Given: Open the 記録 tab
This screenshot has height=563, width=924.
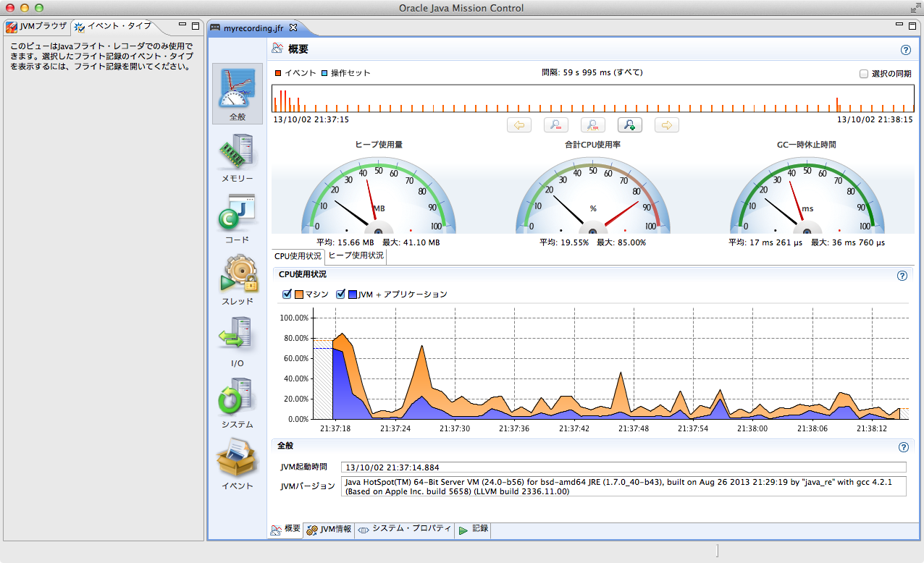Looking at the screenshot, I should [x=474, y=529].
